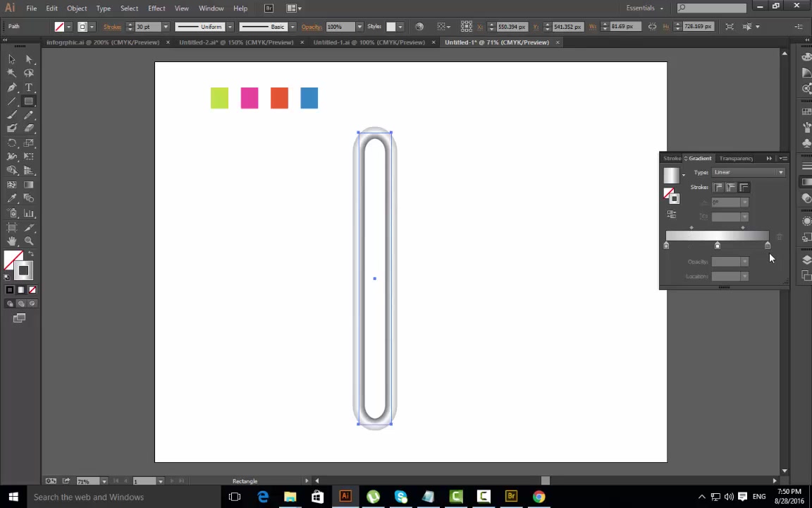
Task: Expand the Basic brush definition dropdown
Action: pyautogui.click(x=292, y=27)
